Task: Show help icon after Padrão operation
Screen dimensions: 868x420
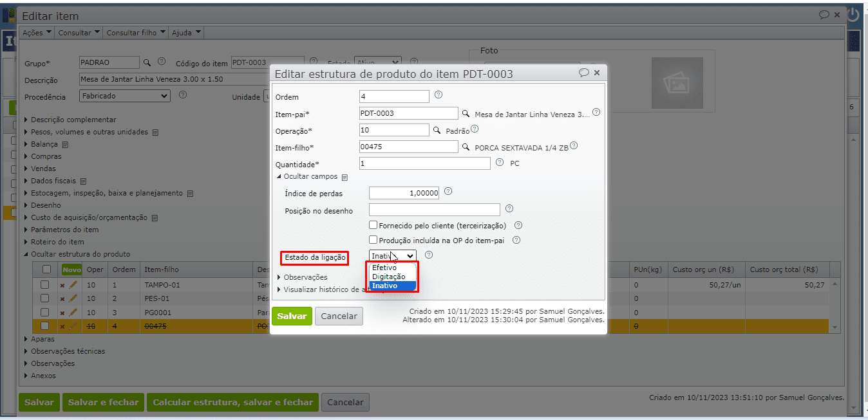Action: (475, 129)
